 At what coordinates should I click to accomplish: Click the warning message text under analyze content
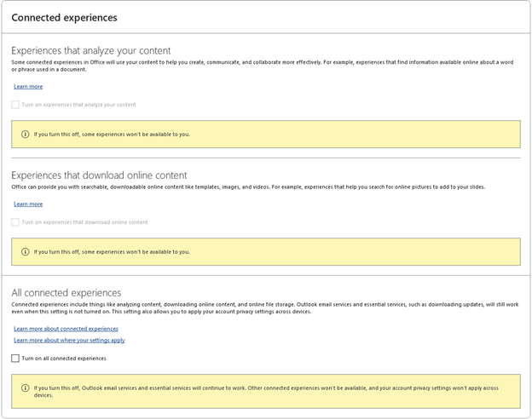(x=112, y=135)
